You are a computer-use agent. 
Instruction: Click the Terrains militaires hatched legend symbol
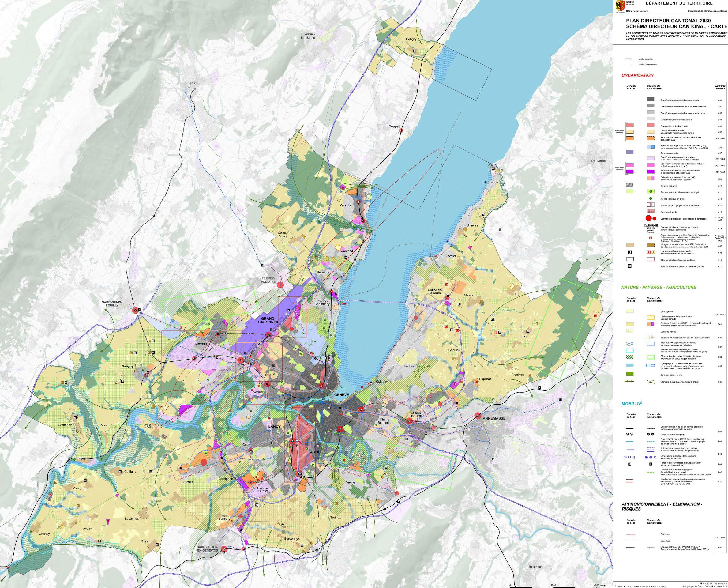(630, 186)
